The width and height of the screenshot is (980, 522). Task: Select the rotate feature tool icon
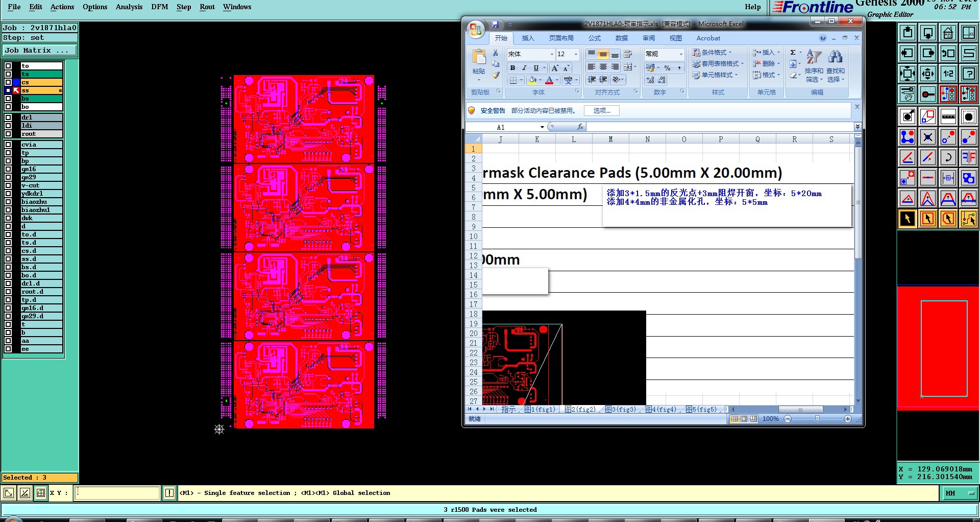coord(948,157)
